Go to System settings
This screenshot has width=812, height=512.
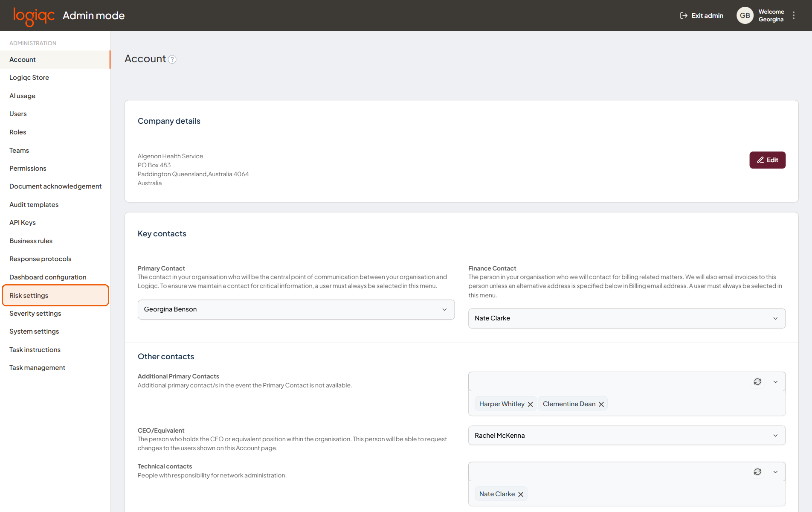(55, 331)
